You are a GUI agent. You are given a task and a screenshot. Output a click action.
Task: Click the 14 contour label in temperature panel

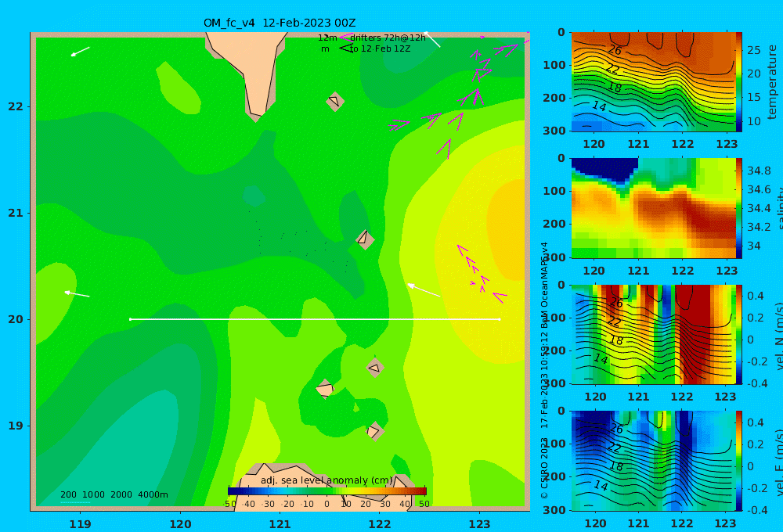click(x=599, y=106)
